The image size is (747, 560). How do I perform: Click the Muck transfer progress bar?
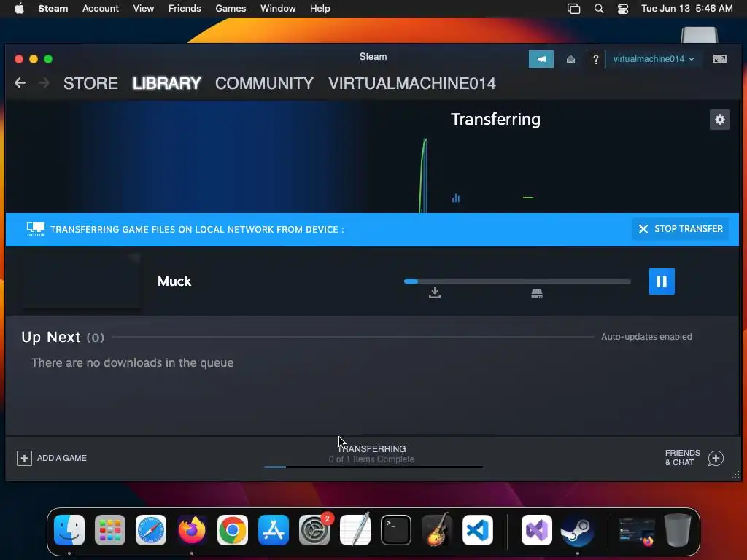point(517,281)
